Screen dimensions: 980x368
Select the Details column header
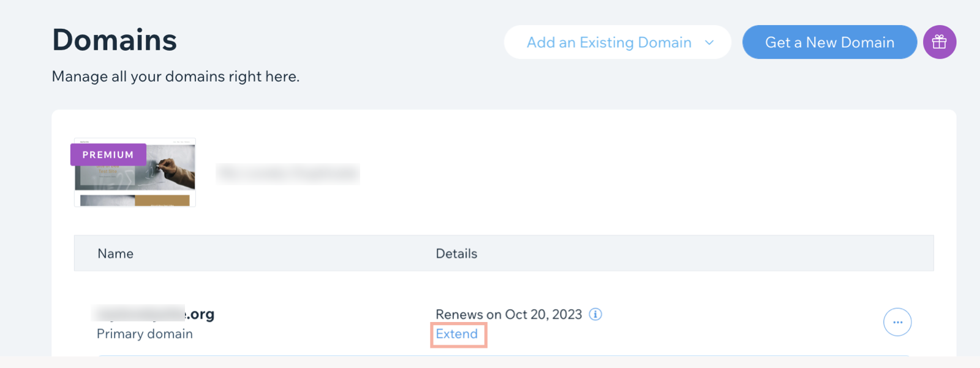[x=456, y=253]
